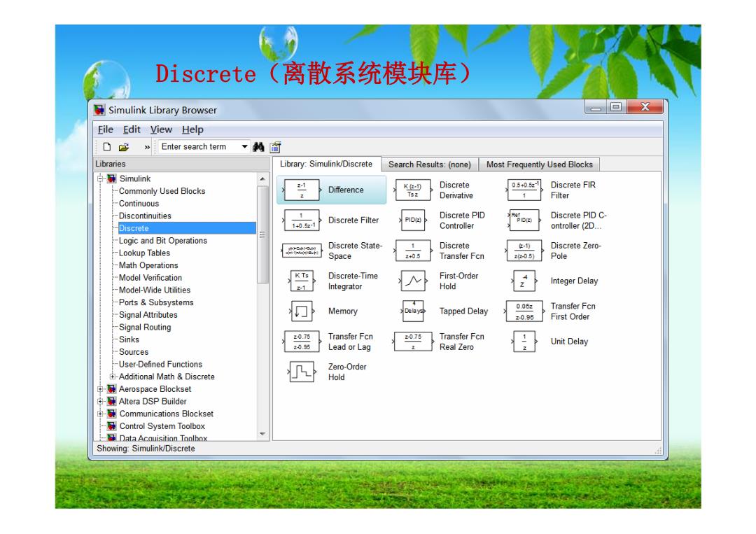Switch to Search Results tab

(x=430, y=164)
